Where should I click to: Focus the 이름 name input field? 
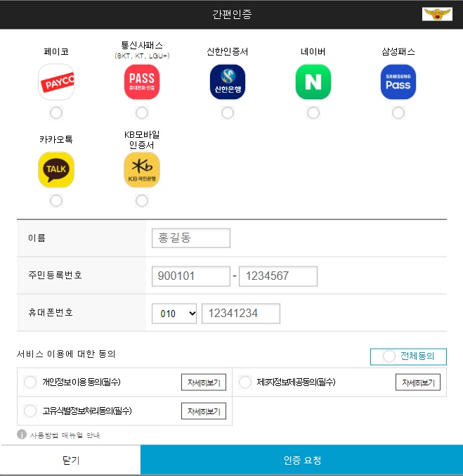tap(191, 238)
